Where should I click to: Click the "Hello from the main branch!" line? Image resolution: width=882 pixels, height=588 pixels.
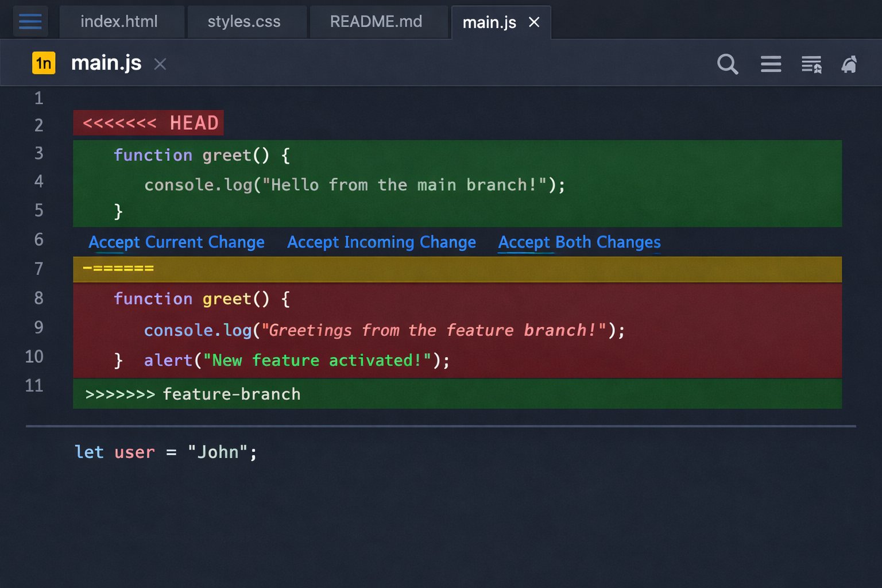pos(354,185)
